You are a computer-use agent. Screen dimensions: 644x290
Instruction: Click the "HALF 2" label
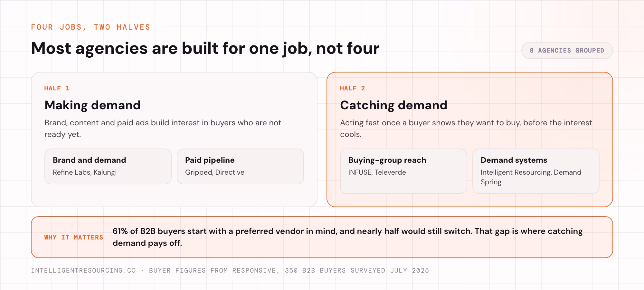pos(352,88)
